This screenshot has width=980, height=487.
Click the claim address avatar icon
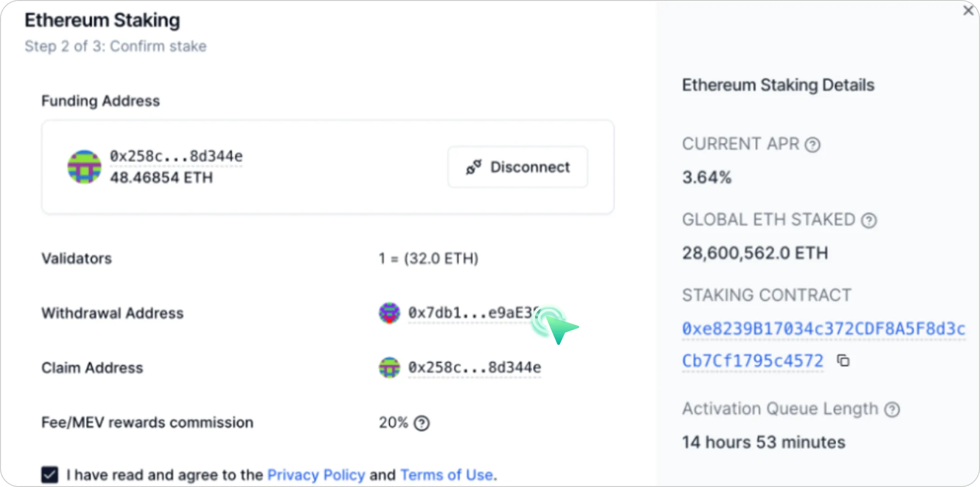click(x=389, y=368)
